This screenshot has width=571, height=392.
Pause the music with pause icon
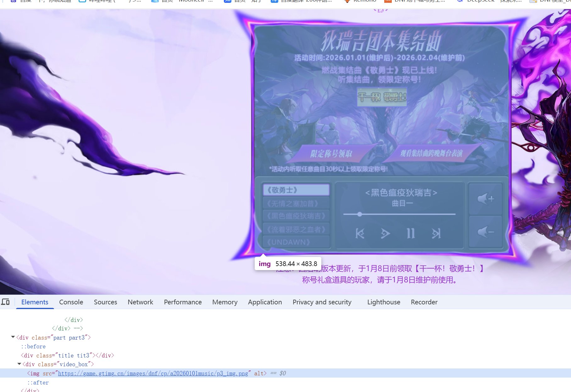coord(411,233)
